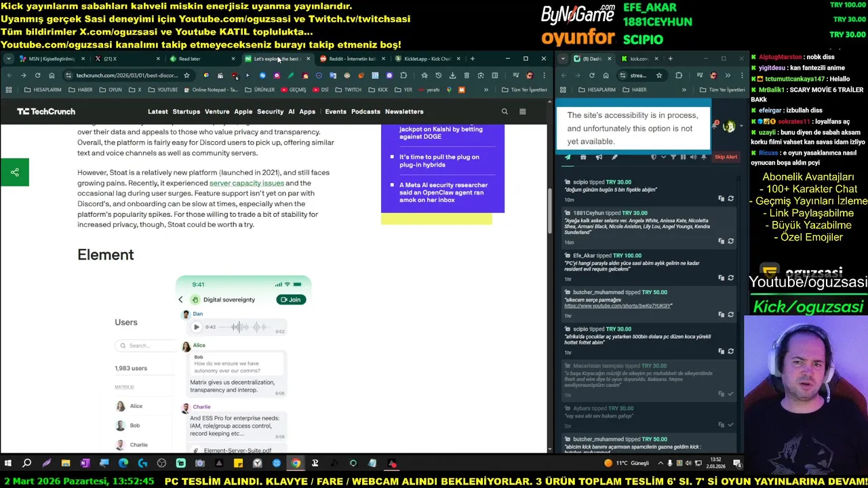Click the TechCrunch page vertical scrollbar
Image resolution: width=868 pixels, height=488 pixels.
point(550,210)
